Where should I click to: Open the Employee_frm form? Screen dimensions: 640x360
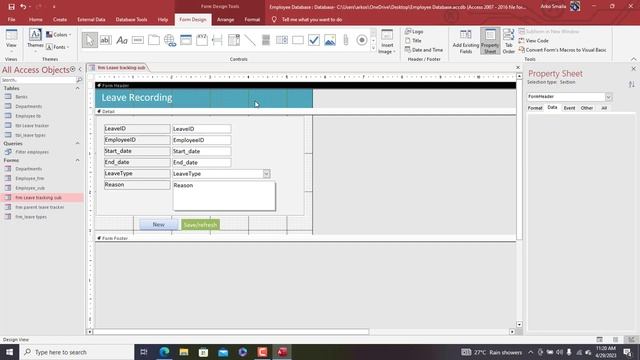(29, 178)
